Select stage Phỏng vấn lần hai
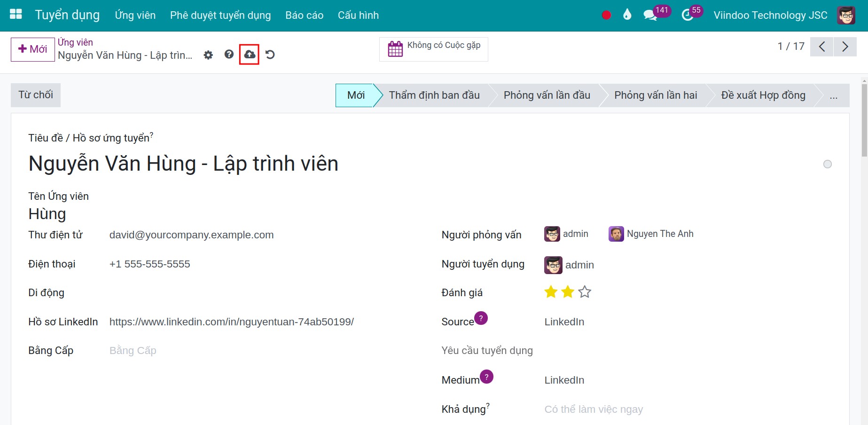The image size is (868, 425). tap(656, 95)
